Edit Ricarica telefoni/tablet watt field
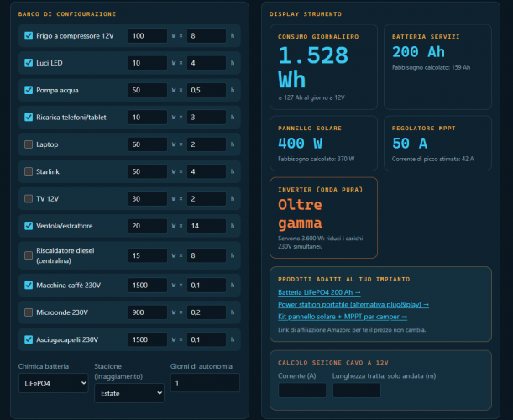 [148, 118]
